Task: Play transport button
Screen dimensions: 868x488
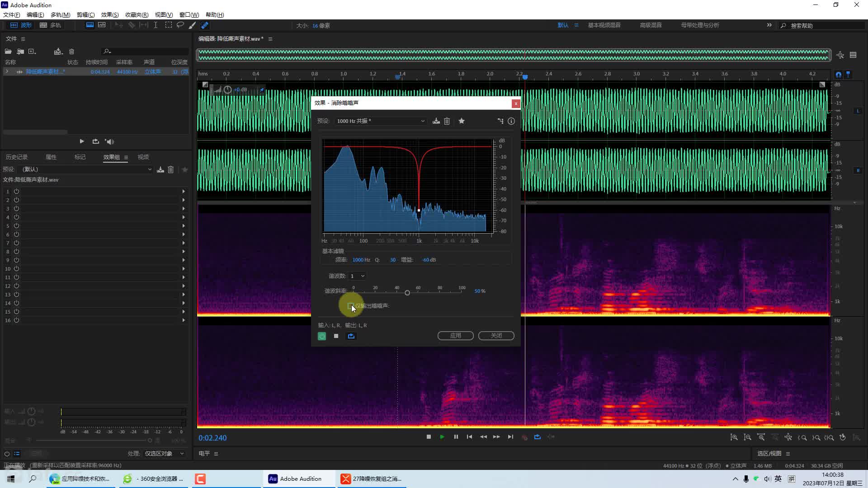Action: click(442, 437)
